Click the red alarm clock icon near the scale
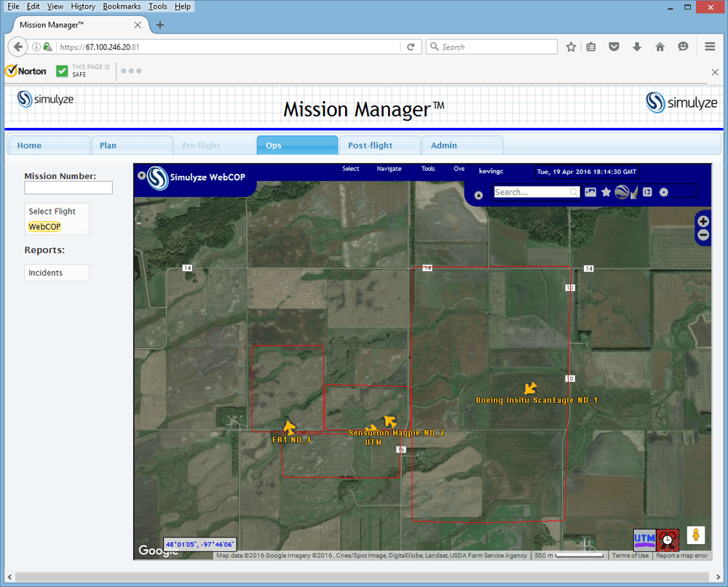 666,540
